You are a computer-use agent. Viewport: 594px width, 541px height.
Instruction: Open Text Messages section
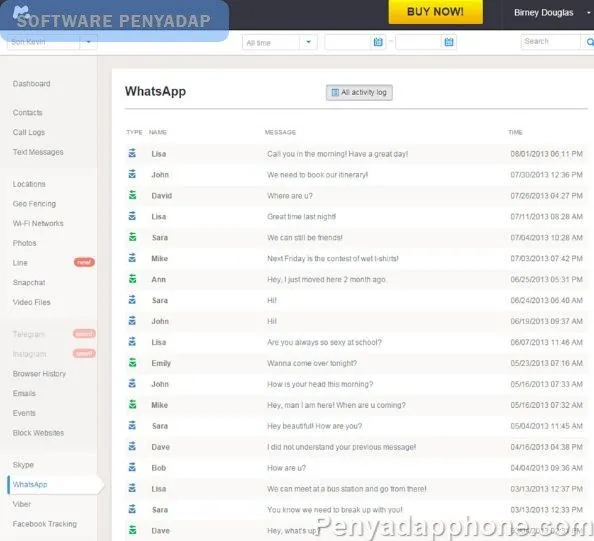click(x=38, y=152)
